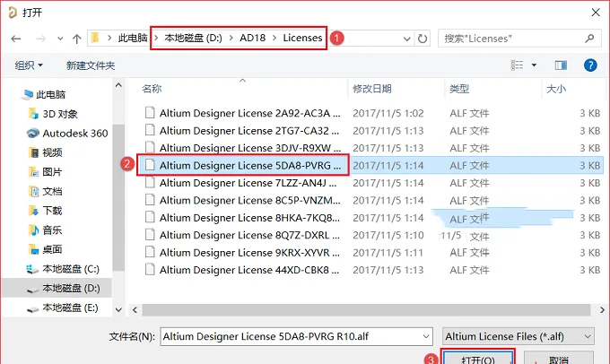Select license file 3DJV-R9XW
Image resolution: width=610 pixels, height=364 pixels.
pyautogui.click(x=250, y=148)
